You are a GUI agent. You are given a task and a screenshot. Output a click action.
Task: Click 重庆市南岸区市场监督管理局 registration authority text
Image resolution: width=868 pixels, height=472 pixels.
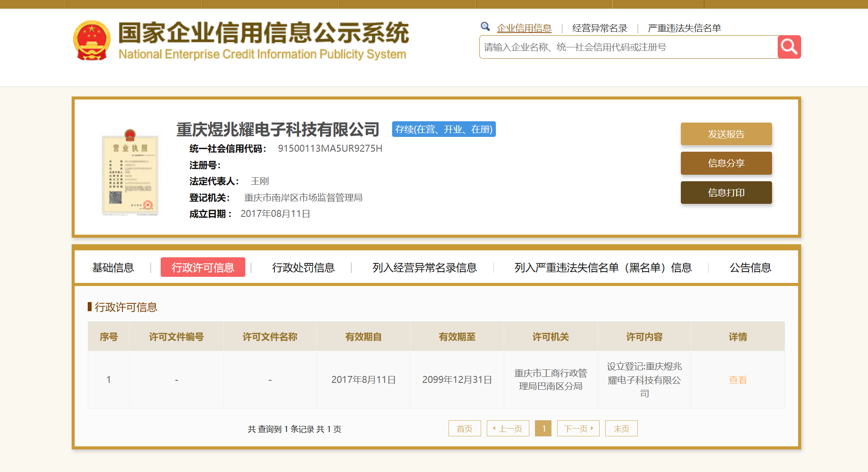[x=303, y=197]
